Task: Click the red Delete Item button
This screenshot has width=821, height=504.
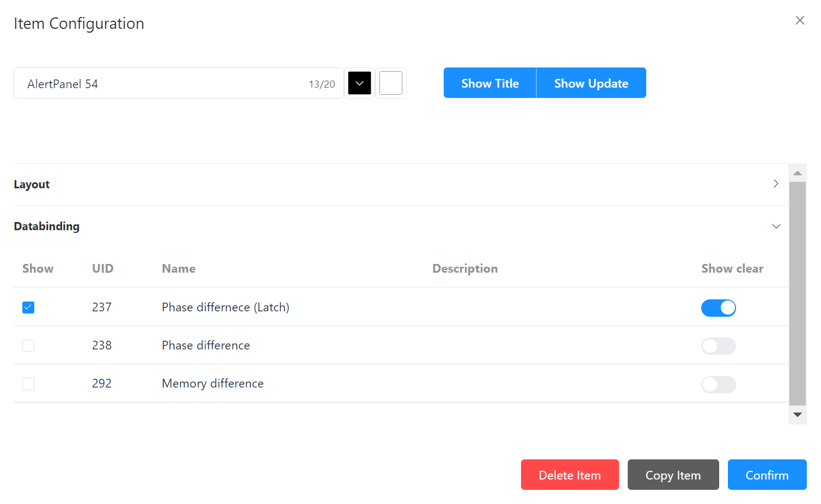Action: [x=569, y=475]
